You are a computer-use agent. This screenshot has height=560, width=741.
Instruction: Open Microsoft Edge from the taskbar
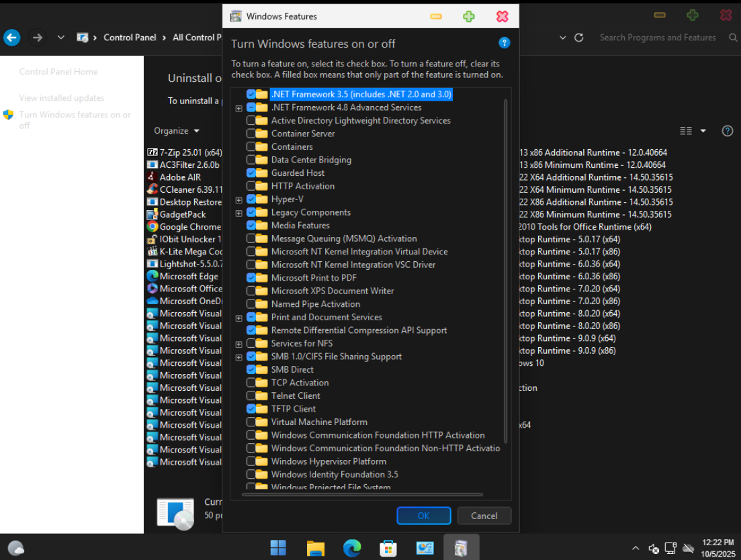(x=352, y=548)
